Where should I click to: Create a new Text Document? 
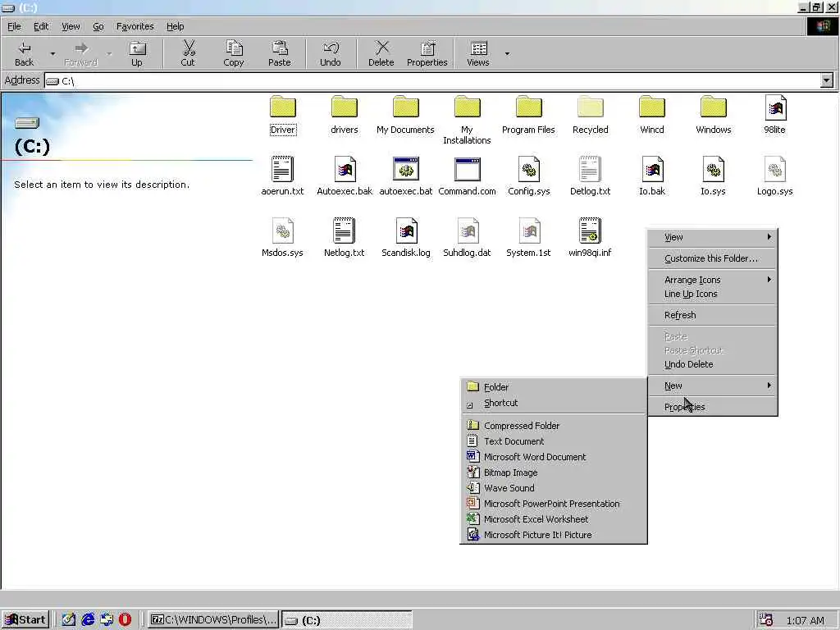tap(554, 441)
